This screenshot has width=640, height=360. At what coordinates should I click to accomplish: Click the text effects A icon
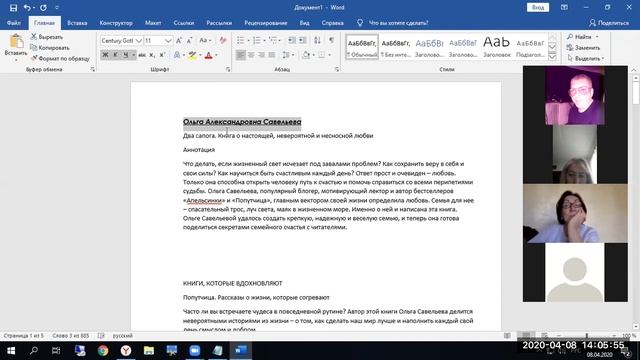tap(177, 55)
